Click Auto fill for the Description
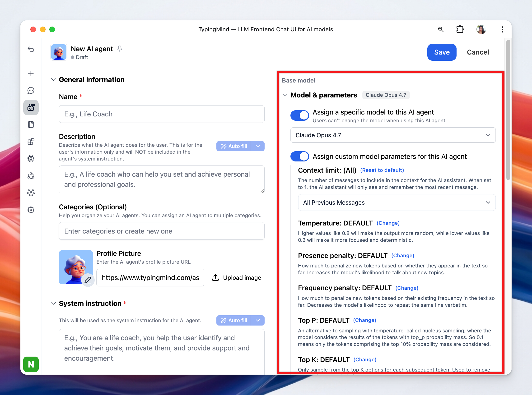This screenshot has height=395, width=532. (x=233, y=146)
